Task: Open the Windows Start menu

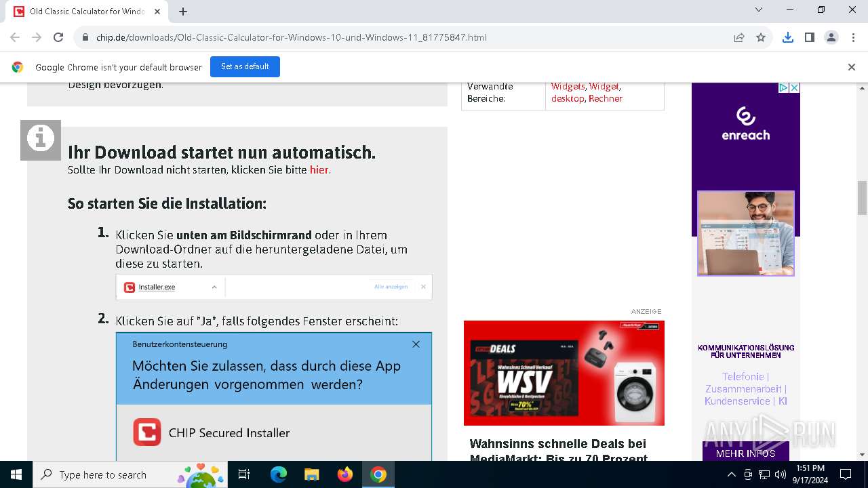Action: point(16,474)
